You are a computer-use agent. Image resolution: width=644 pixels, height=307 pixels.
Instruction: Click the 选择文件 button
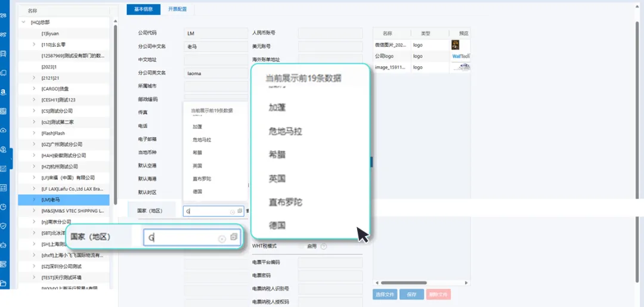tap(385, 294)
